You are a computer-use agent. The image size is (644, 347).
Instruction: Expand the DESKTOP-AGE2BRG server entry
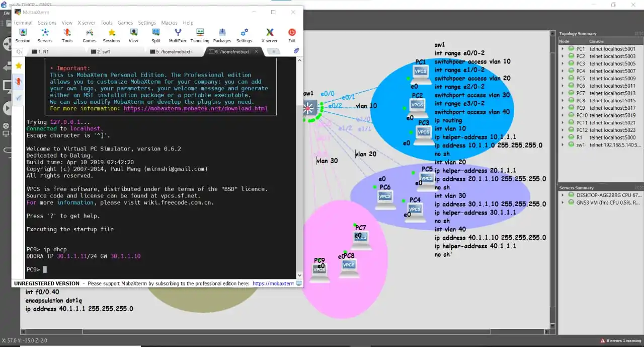[563, 195]
